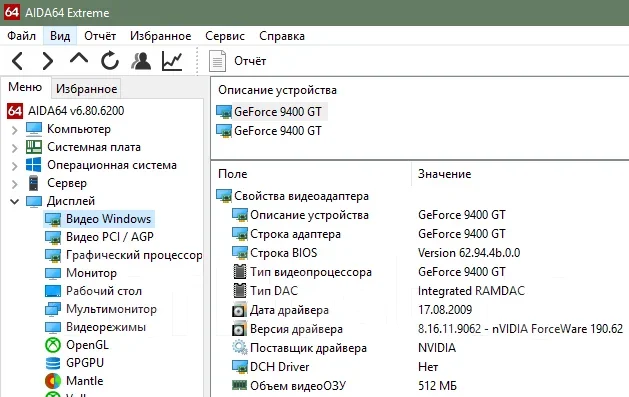This screenshot has width=629, height=397.
Task: Click the Значение column header
Action: [444, 174]
